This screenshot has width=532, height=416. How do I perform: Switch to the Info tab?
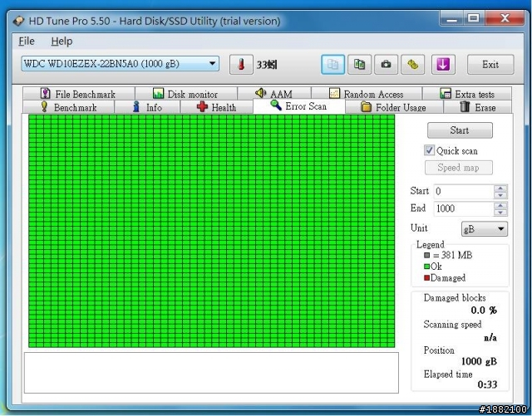(147, 107)
